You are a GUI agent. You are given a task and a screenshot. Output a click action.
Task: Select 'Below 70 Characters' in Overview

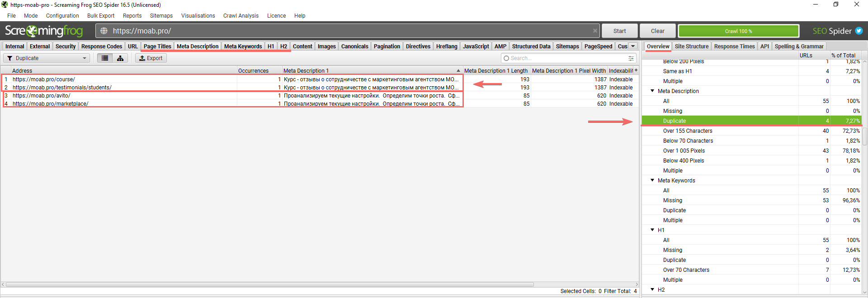point(751,140)
